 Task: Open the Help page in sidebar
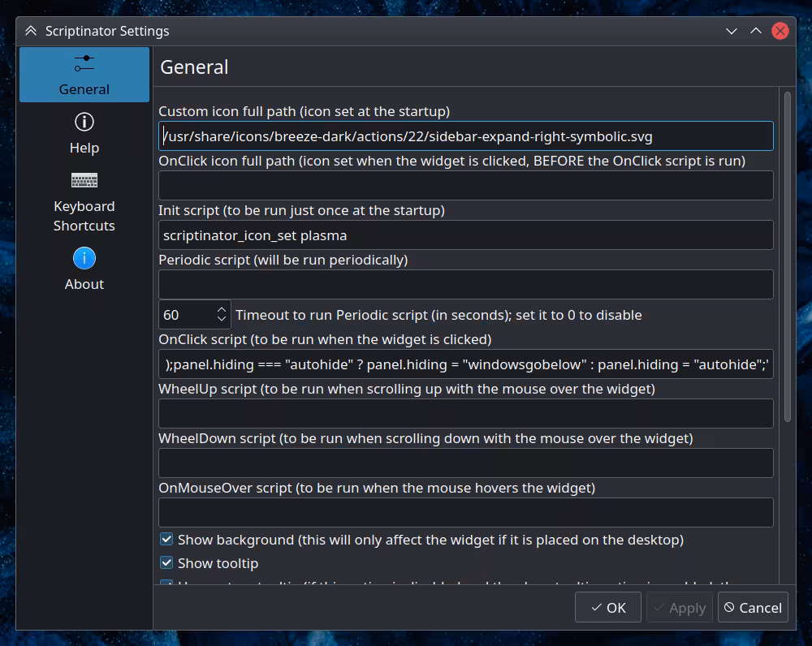(84, 123)
